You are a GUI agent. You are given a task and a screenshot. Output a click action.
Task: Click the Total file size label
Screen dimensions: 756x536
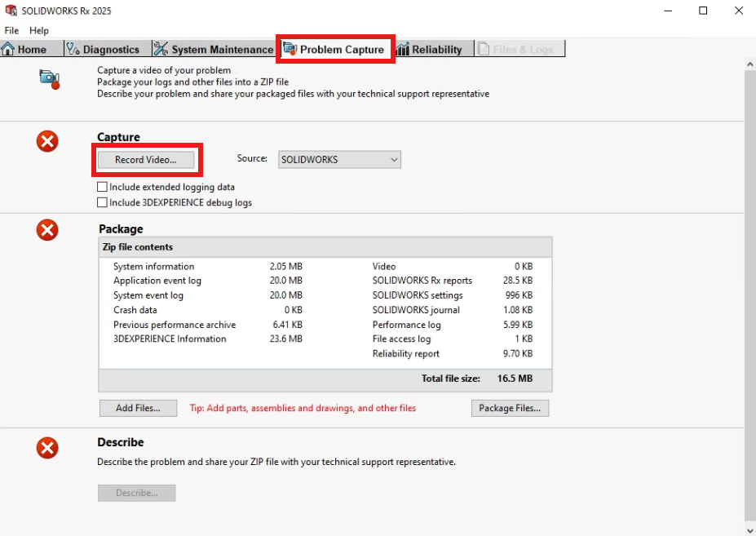coord(451,379)
